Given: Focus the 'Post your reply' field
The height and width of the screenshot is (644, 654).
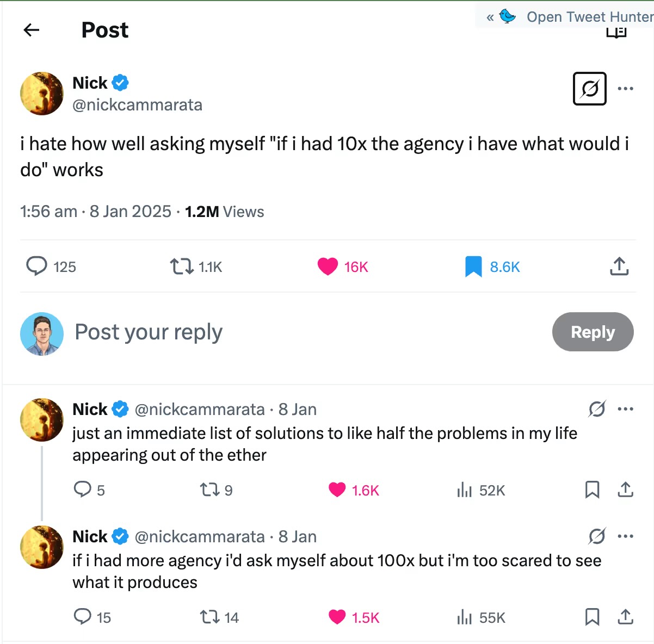Looking at the screenshot, I should click(305, 332).
